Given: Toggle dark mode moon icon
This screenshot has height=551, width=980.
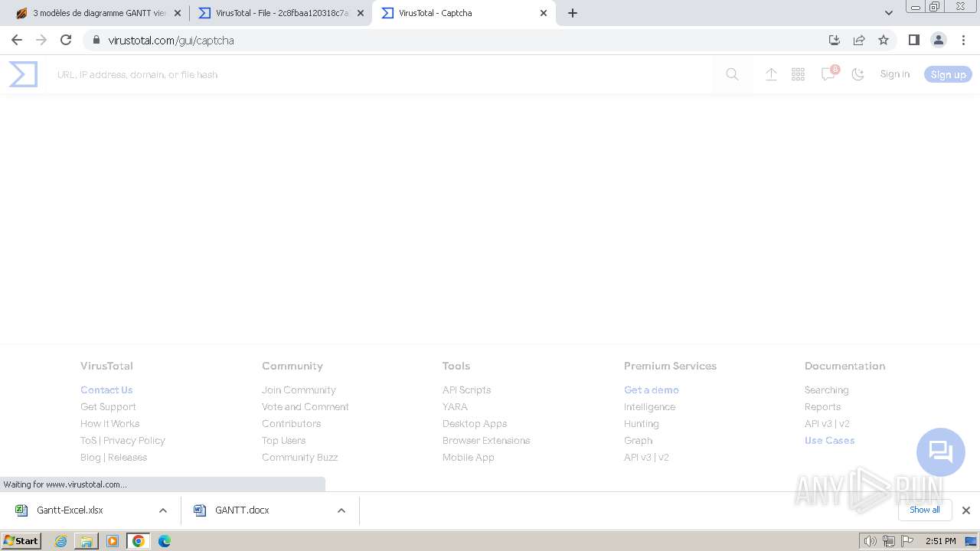Looking at the screenshot, I should click(857, 74).
